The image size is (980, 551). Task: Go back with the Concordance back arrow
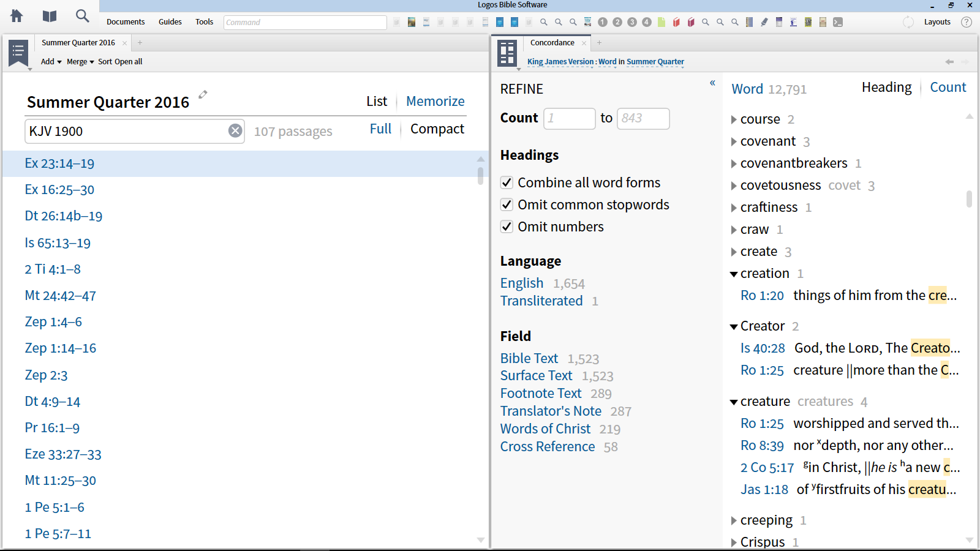point(949,62)
